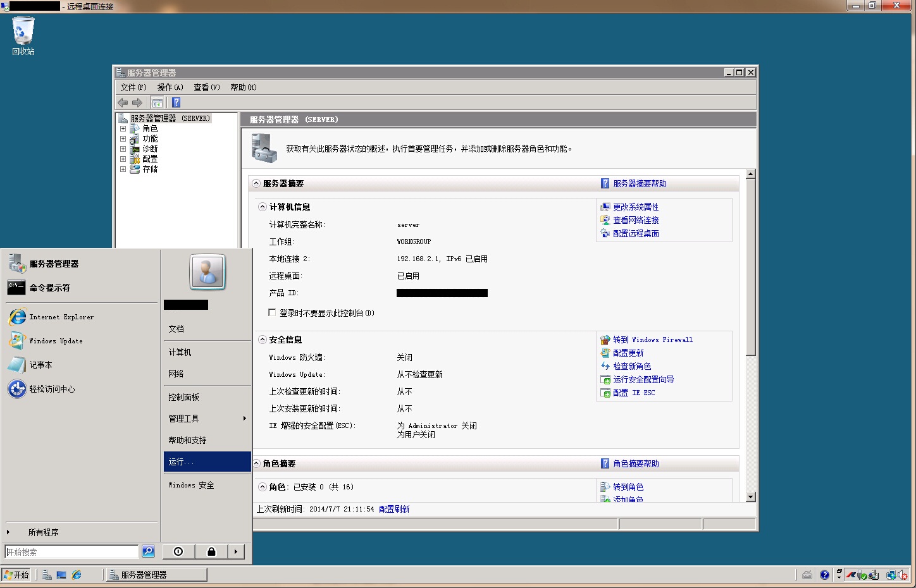Expand the 诊断 tree node plus sign
Viewport: 916px width, 588px height.
click(x=123, y=149)
